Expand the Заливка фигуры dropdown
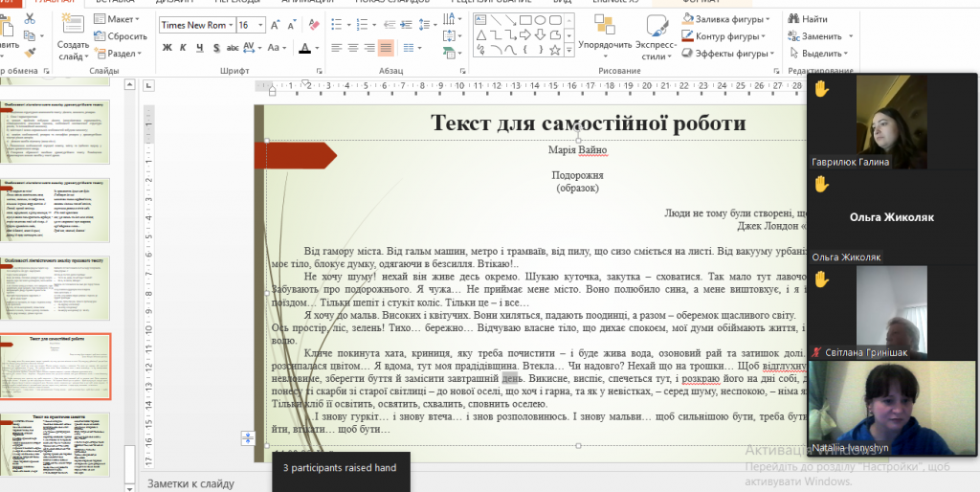The width and height of the screenshot is (980, 492). pos(769,19)
